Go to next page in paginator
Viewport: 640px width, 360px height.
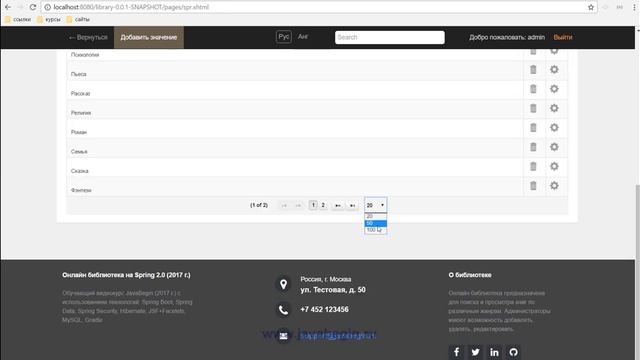(x=338, y=205)
